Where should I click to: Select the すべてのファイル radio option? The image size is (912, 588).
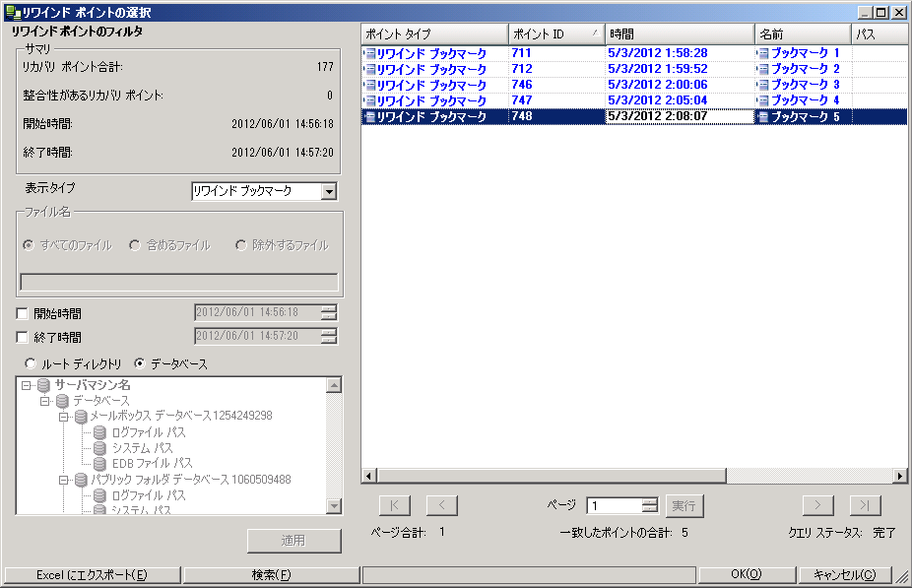pos(28,245)
